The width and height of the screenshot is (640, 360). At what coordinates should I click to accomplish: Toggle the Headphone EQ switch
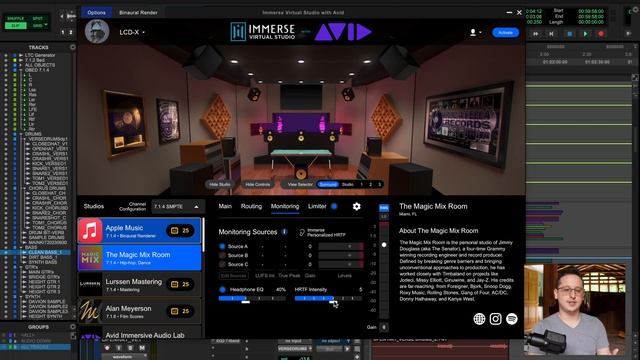(222, 289)
